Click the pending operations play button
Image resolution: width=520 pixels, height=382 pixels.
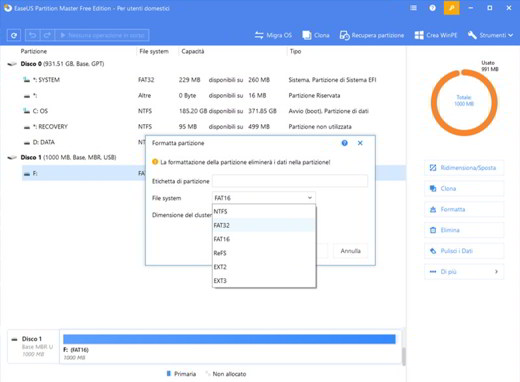click(x=102, y=35)
